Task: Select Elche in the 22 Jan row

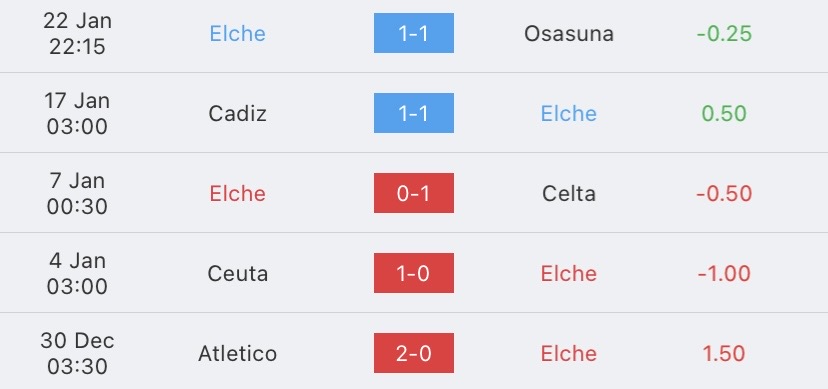Action: point(237,34)
